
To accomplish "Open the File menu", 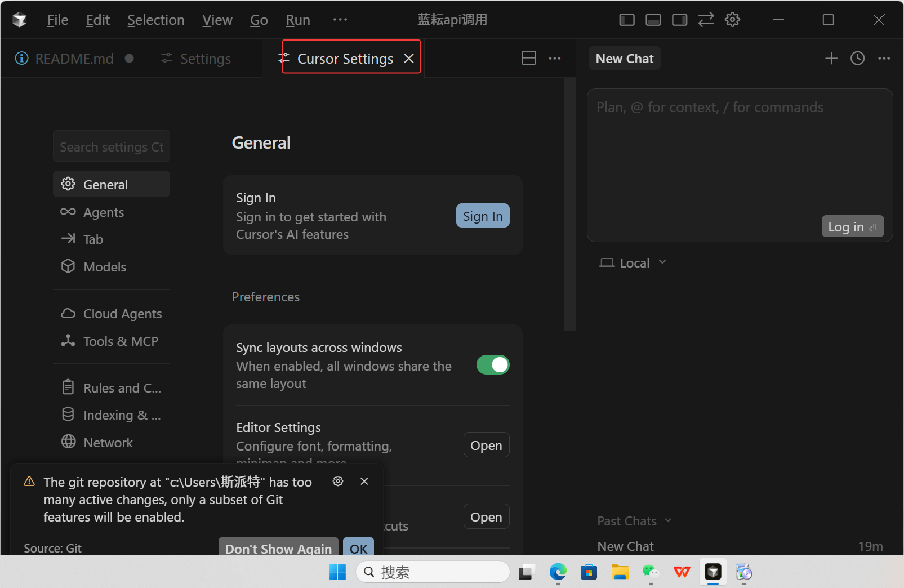I will coord(57,20).
